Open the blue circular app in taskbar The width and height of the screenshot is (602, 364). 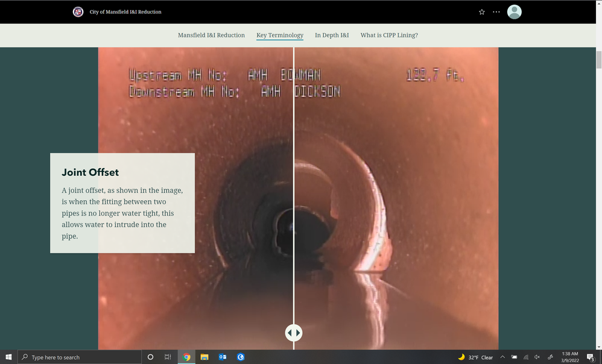point(241,357)
